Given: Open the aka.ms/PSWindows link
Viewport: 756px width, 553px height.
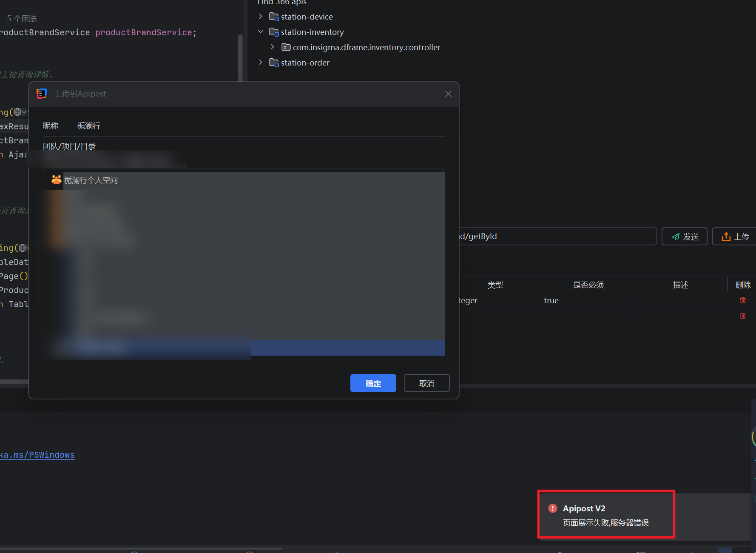Looking at the screenshot, I should tap(37, 455).
